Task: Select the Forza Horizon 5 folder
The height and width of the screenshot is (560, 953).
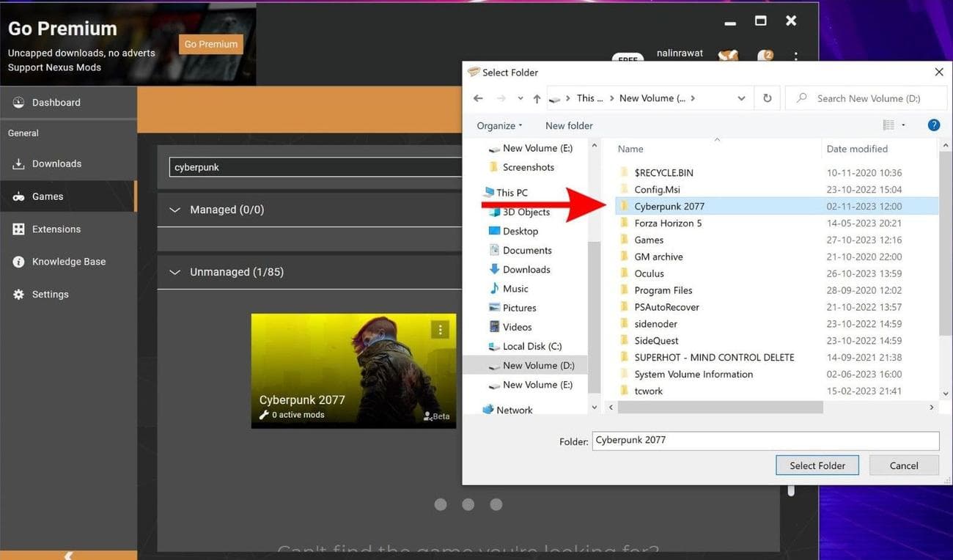Action: coord(667,223)
